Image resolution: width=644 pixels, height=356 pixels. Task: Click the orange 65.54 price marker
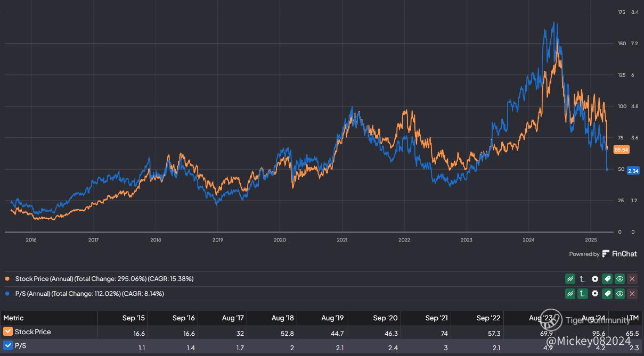(x=621, y=150)
